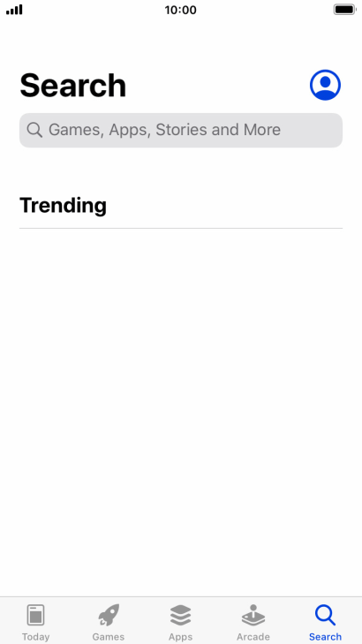This screenshot has height=644, width=362.
Task: Switch to the Apps tab label
Action: point(181,637)
